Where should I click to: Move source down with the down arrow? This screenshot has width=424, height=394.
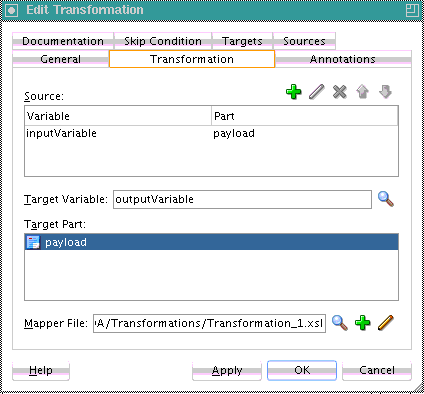385,92
